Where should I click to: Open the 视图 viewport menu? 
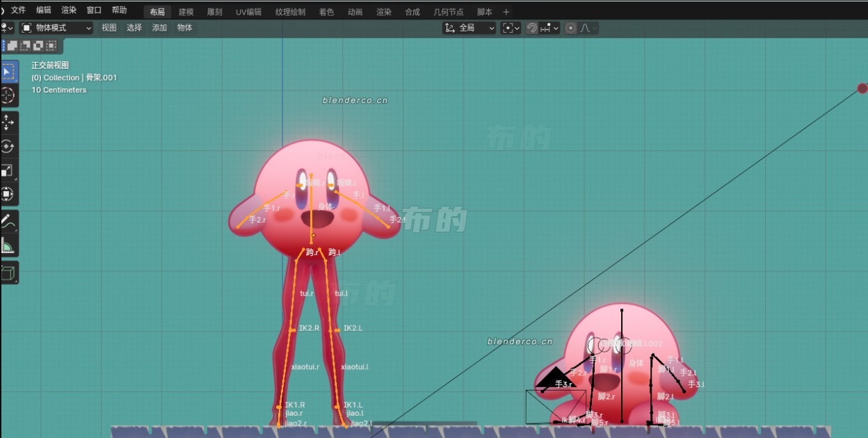109,28
